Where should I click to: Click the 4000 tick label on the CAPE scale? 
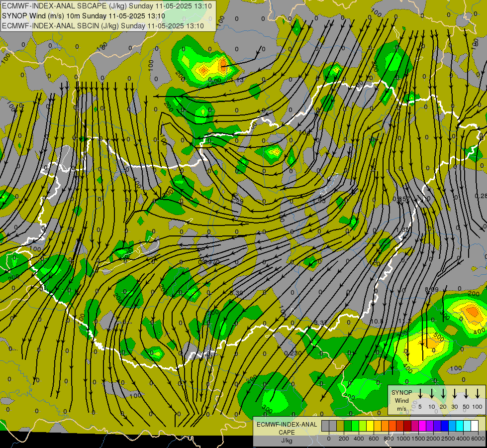tap(463, 439)
